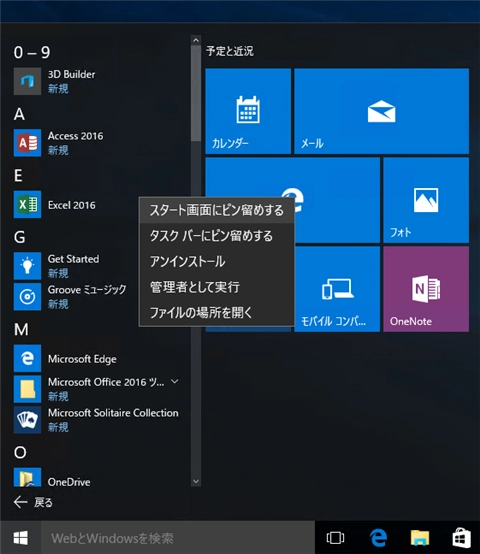Click the OneDrive icon in app list
Image resolution: width=480 pixels, height=554 pixels.
point(27,477)
